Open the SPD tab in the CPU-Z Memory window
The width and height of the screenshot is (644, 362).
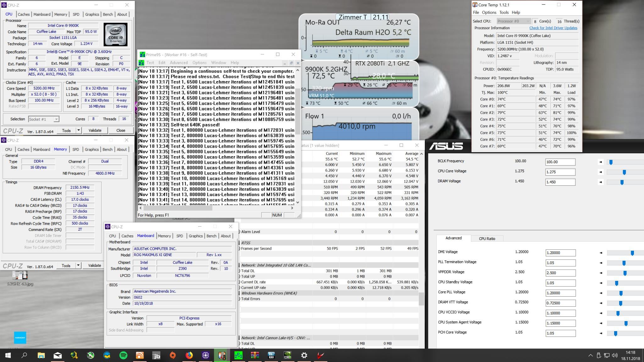coord(75,150)
